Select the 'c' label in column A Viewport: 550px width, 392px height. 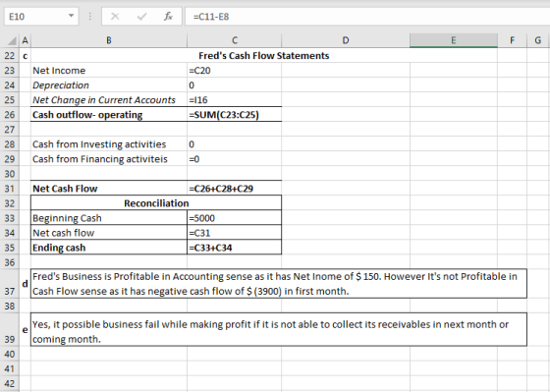[25, 56]
